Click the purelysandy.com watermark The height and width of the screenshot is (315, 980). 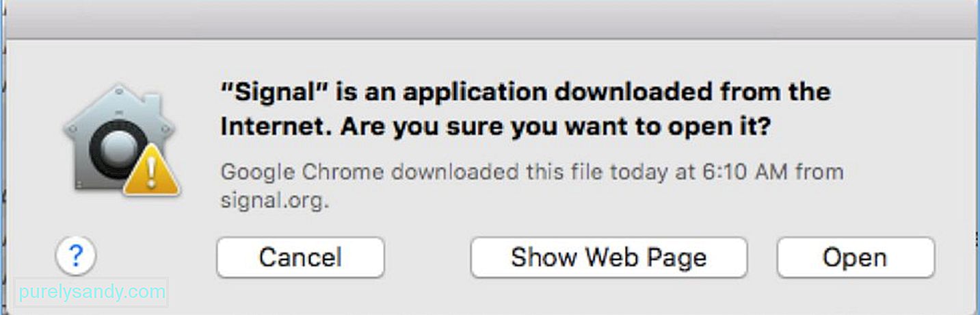[92, 293]
